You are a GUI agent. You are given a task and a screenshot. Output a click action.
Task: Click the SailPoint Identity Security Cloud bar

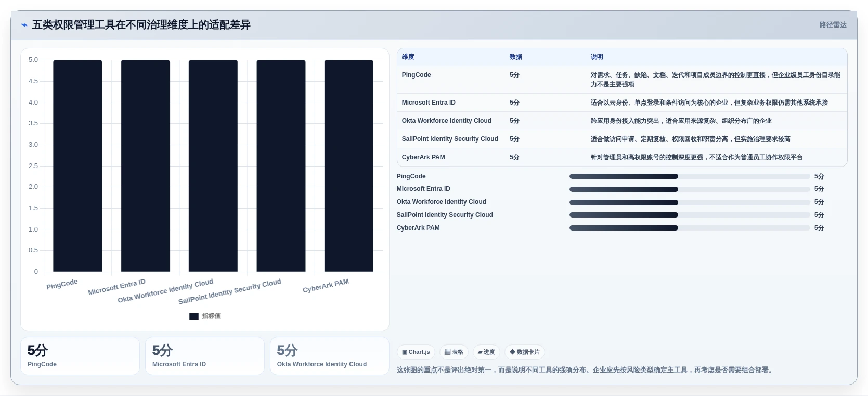281,166
